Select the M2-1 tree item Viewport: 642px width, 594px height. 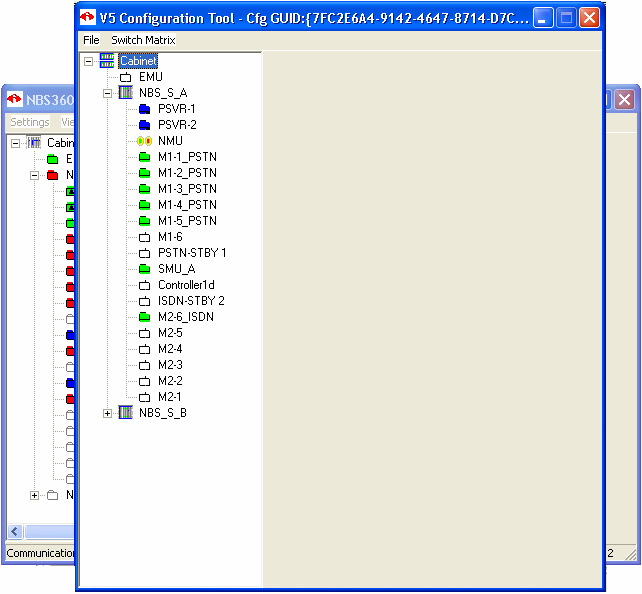[x=170, y=397]
